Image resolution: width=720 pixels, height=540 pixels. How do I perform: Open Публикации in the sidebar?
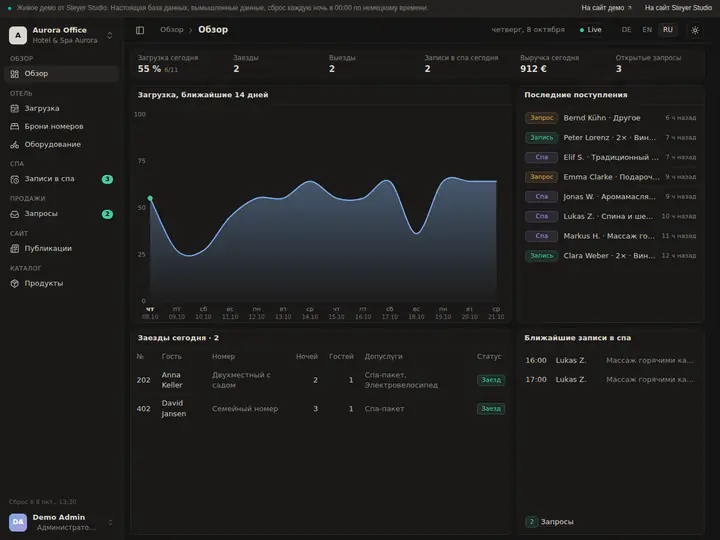62,248
